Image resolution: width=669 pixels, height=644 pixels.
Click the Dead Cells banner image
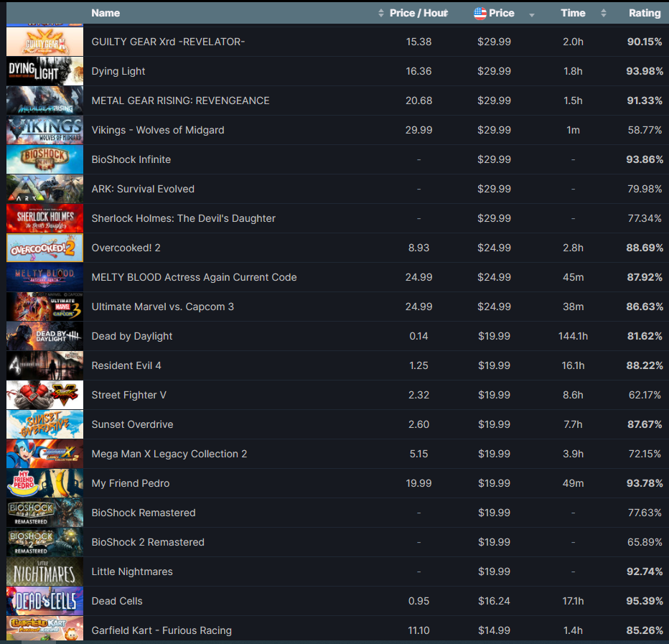pos(45,602)
